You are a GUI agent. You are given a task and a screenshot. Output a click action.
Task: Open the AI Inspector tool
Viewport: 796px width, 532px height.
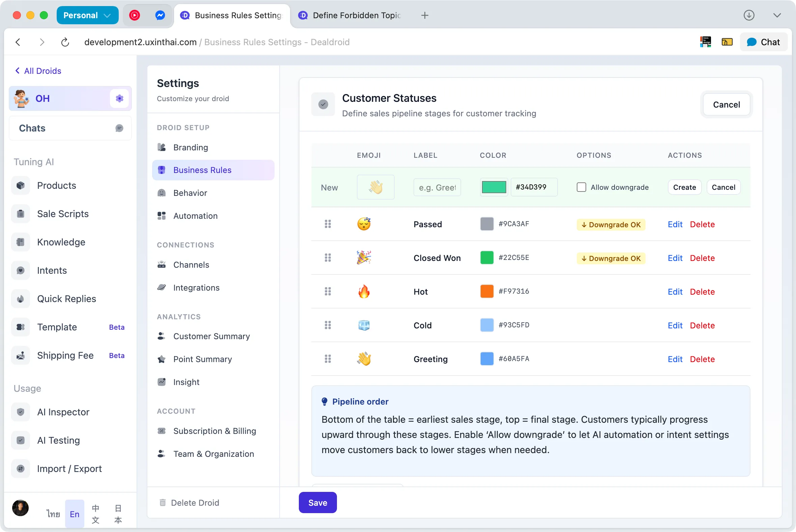tap(63, 412)
